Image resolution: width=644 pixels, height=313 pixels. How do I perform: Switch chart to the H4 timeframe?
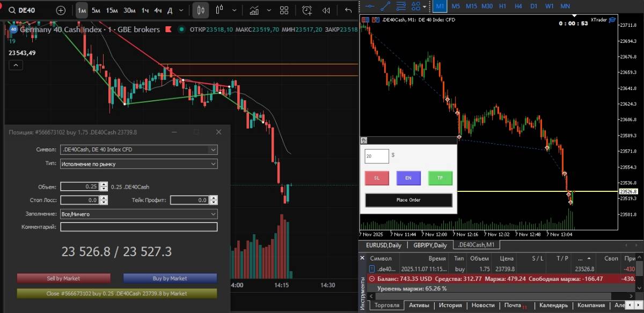(518, 6)
